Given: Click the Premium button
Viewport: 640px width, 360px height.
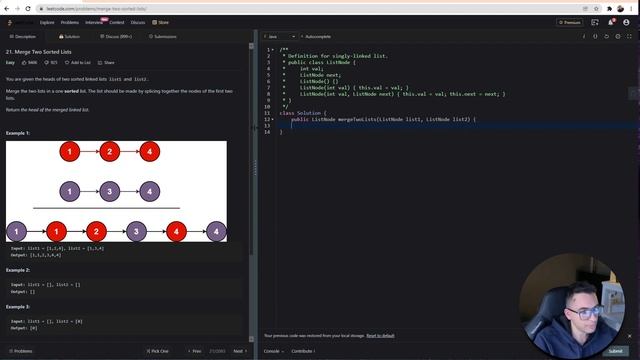Looking at the screenshot, I should click(x=570, y=22).
